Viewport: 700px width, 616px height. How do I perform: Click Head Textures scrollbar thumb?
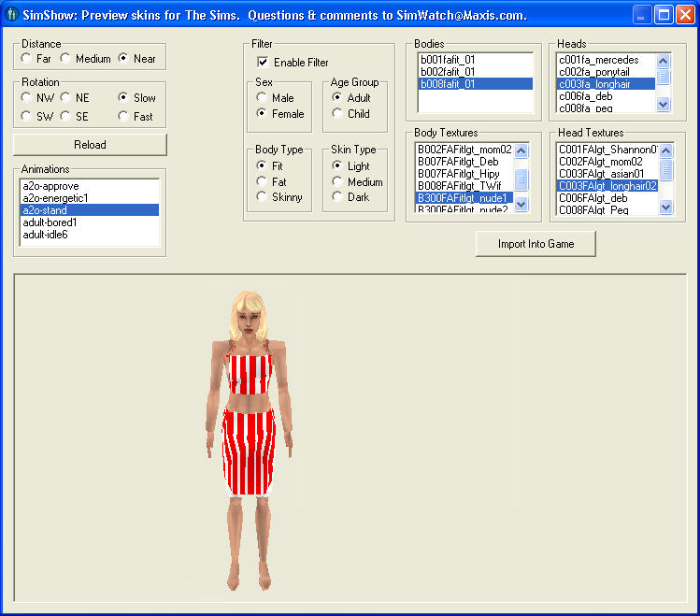(665, 169)
